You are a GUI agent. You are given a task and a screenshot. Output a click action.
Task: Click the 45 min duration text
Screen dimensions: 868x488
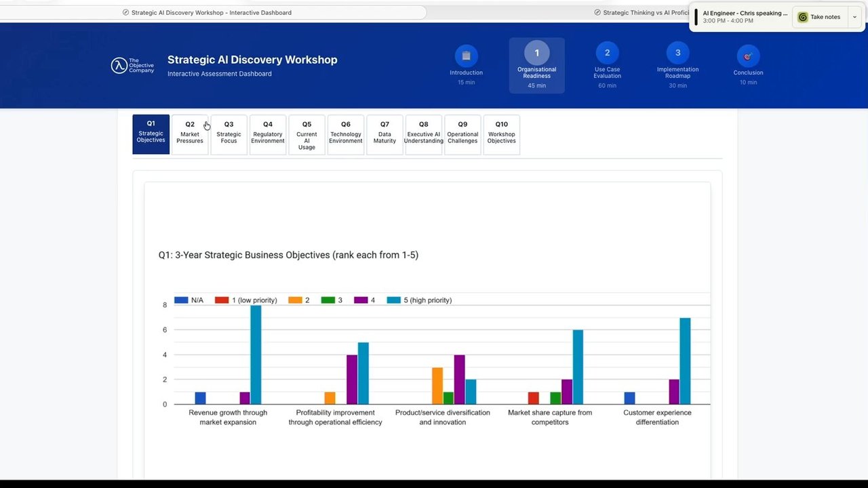tap(536, 85)
